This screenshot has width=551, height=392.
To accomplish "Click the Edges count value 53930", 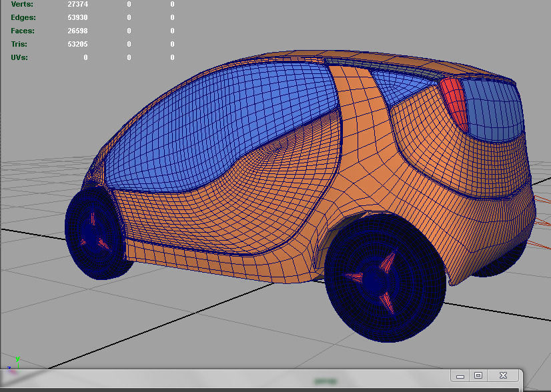I will [77, 17].
